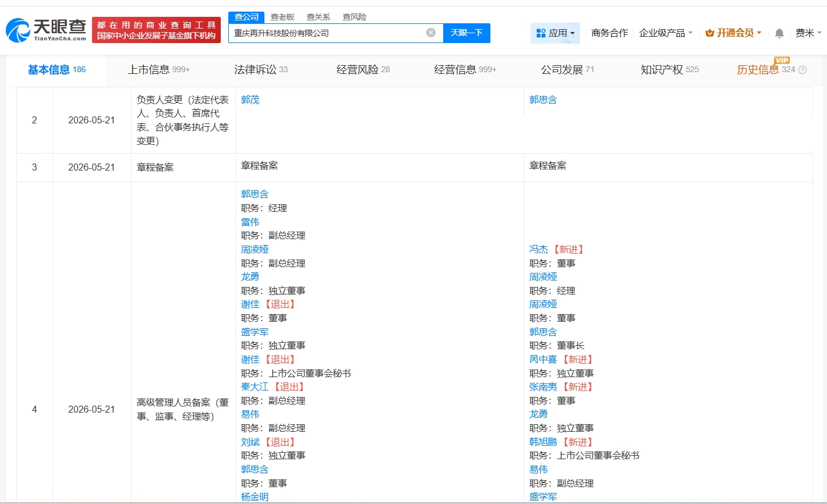Viewport: 827px width, 504px height.
Task: Open 郭思含 listed as 经理 in before-change column
Action: [x=255, y=194]
